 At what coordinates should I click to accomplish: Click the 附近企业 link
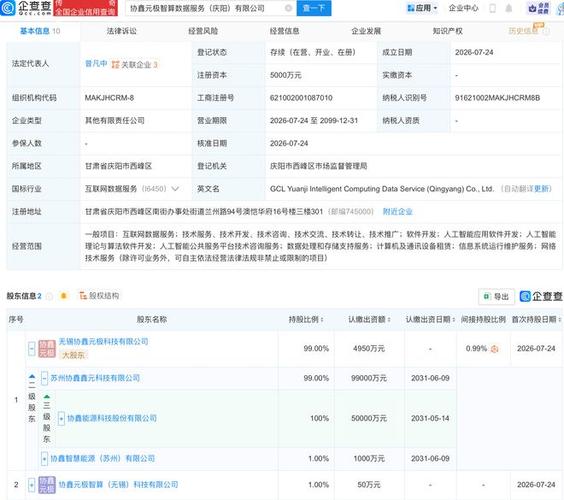pos(397,212)
